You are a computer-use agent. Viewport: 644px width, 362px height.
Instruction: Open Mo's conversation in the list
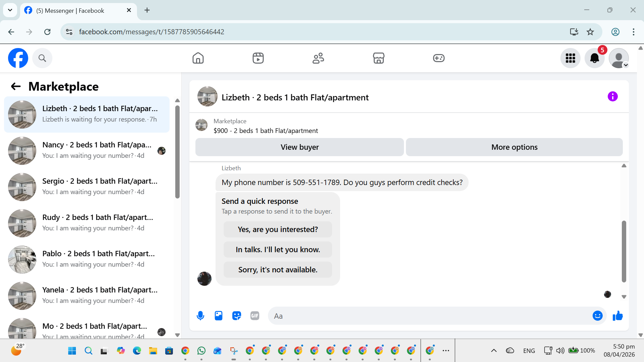coord(87,327)
